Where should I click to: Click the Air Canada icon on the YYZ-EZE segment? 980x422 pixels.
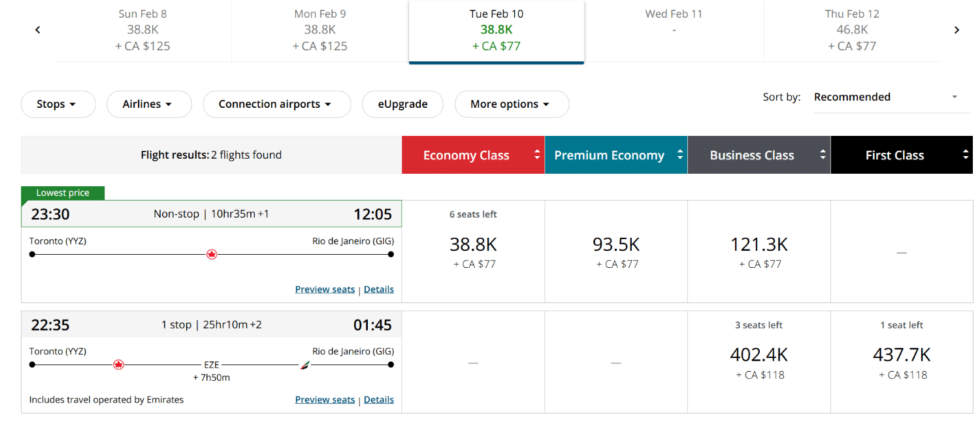click(x=118, y=365)
